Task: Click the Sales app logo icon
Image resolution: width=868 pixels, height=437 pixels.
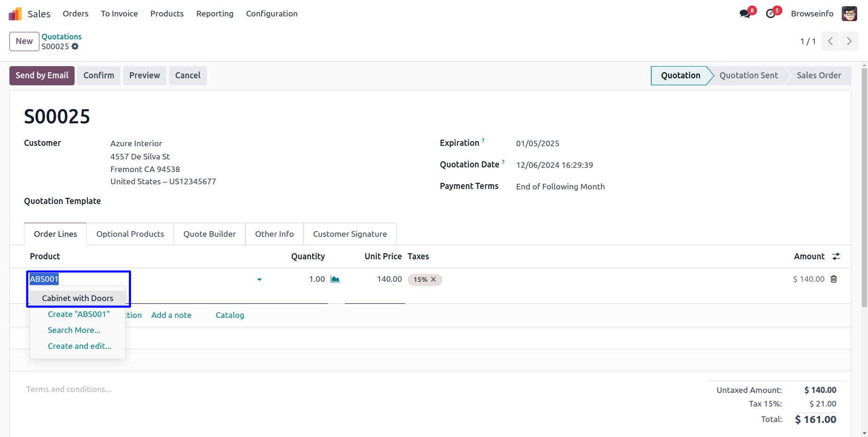Action: [15, 14]
